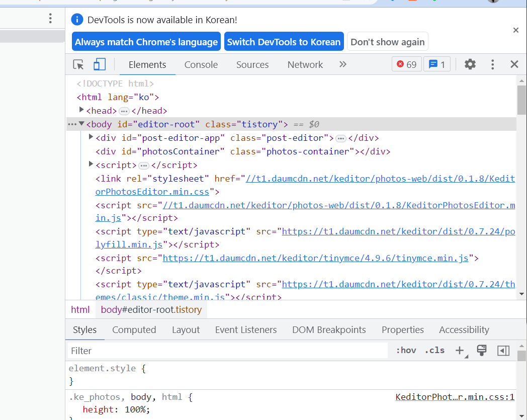Screen dimensions: 527x420
Task: Switch to the Console tab
Action: (x=201, y=64)
